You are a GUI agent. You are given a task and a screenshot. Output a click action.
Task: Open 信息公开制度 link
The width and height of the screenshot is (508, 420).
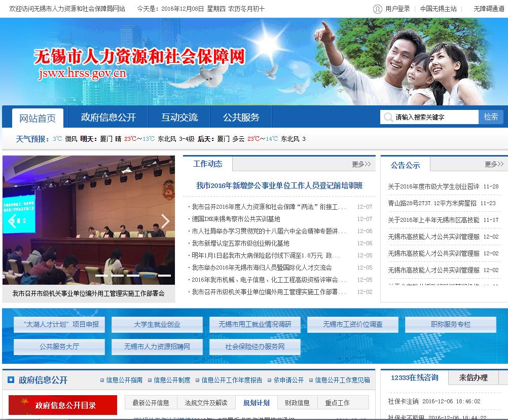(x=172, y=380)
